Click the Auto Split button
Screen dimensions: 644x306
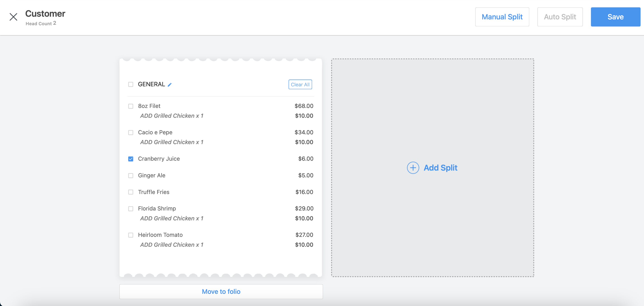click(560, 17)
